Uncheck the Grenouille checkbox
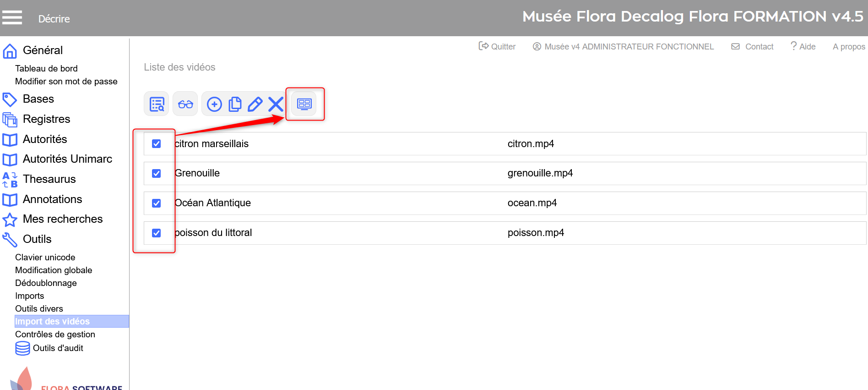Screen dimensions: 868x390 coord(157,173)
